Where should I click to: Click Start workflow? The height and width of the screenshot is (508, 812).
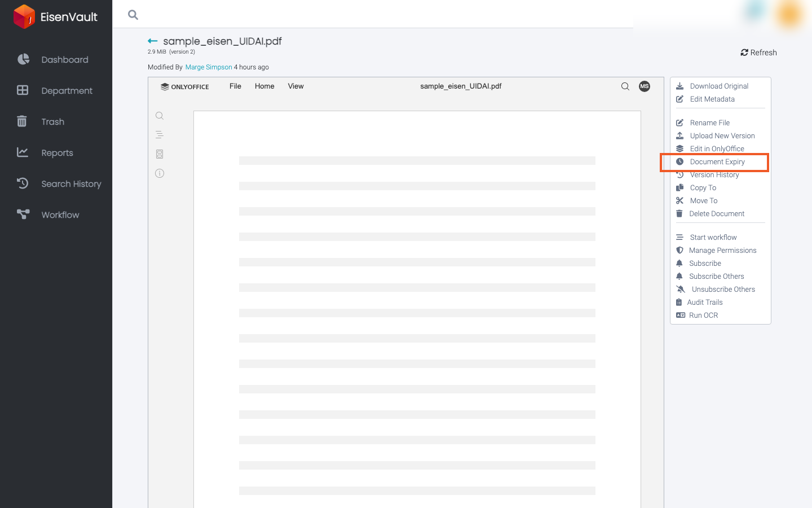[x=713, y=237]
